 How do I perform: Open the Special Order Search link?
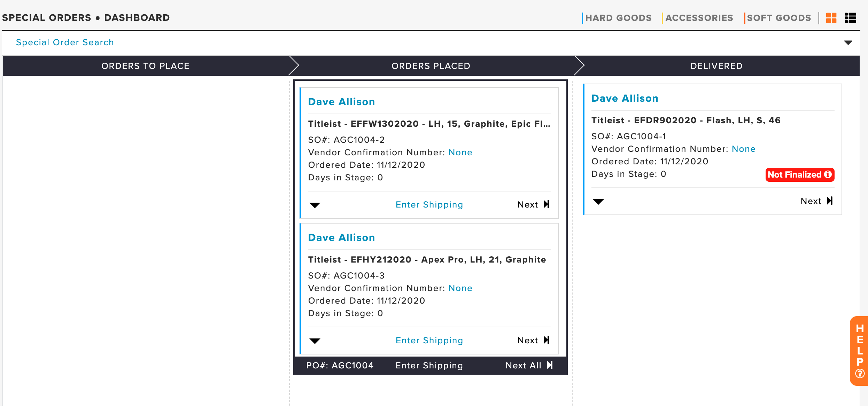point(65,42)
